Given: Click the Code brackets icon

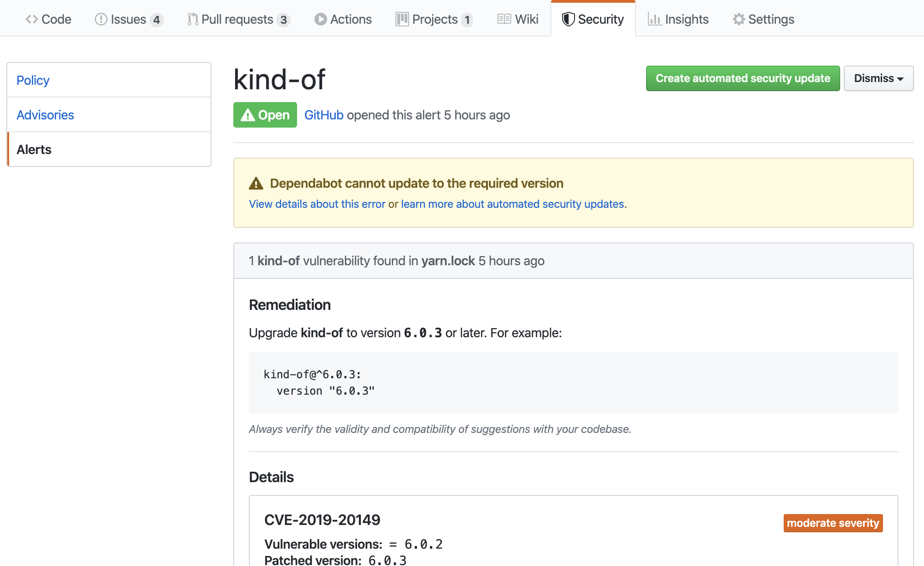Looking at the screenshot, I should click(31, 19).
